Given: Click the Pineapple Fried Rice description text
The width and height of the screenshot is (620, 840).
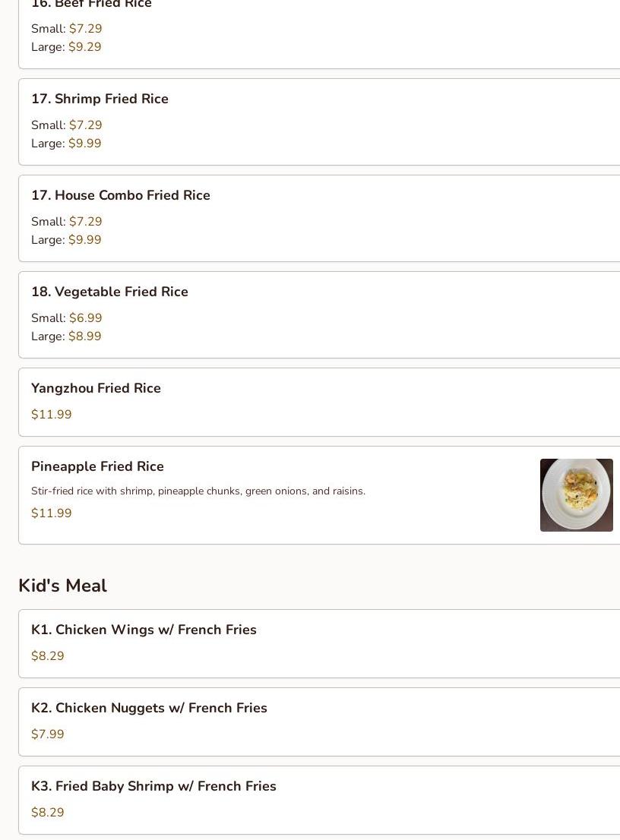Looking at the screenshot, I should (x=198, y=491).
